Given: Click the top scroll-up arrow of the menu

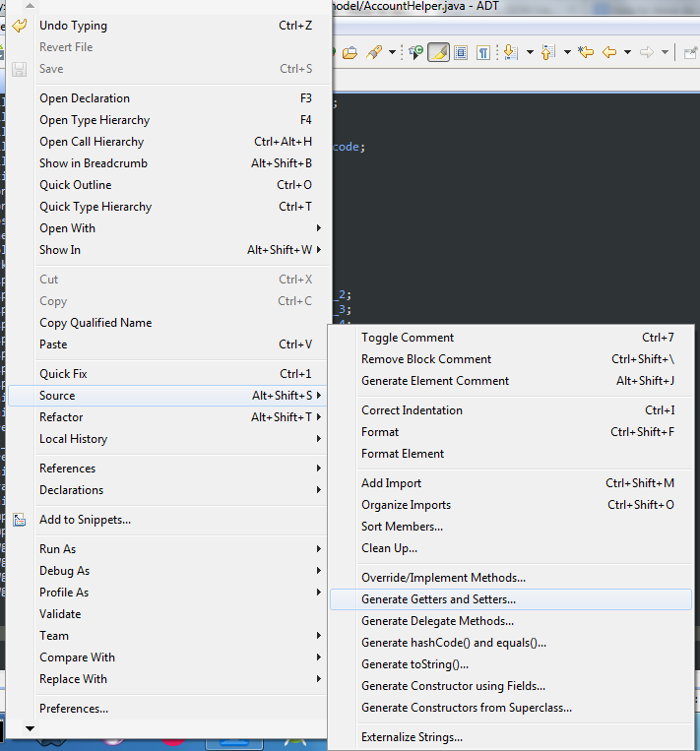Looking at the screenshot, I should click(30, 6).
